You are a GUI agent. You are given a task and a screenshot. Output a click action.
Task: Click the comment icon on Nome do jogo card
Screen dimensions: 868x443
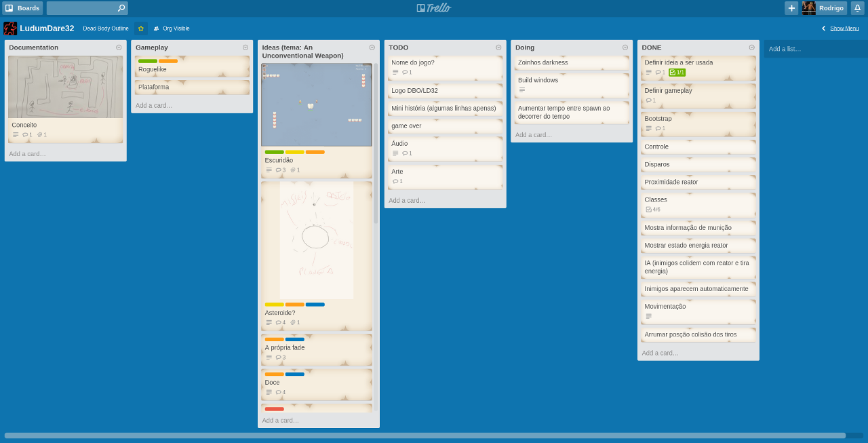[405, 72]
